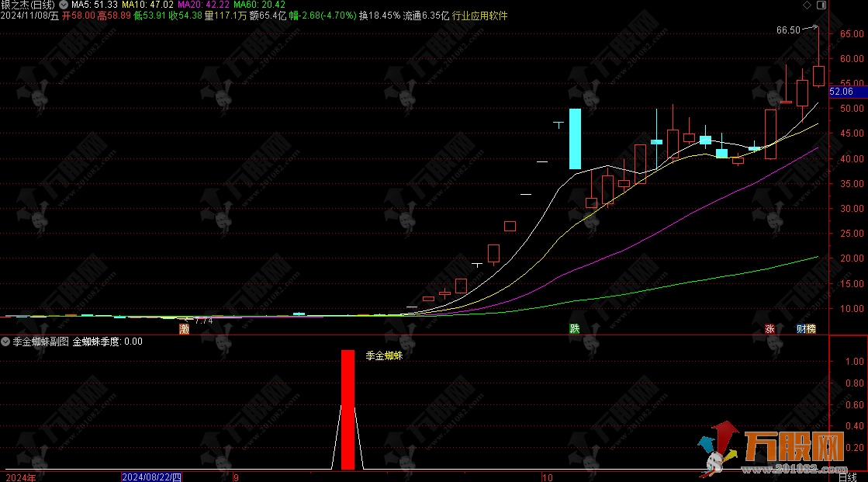Click the highlighted 2024/08/22/四 date label

coord(151,477)
